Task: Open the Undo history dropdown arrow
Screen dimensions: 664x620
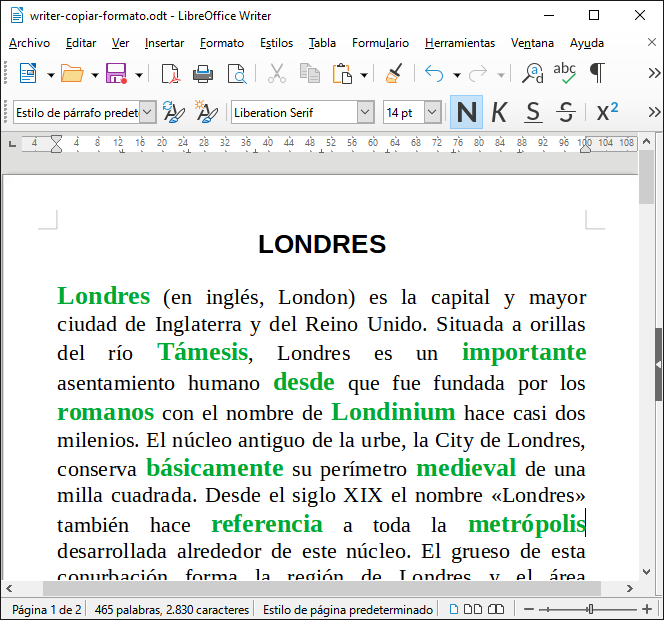Action: pyautogui.click(x=457, y=75)
